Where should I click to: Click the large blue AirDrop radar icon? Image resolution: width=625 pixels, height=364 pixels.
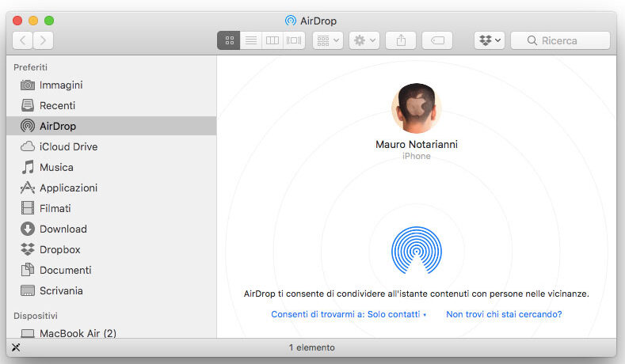[417, 251]
